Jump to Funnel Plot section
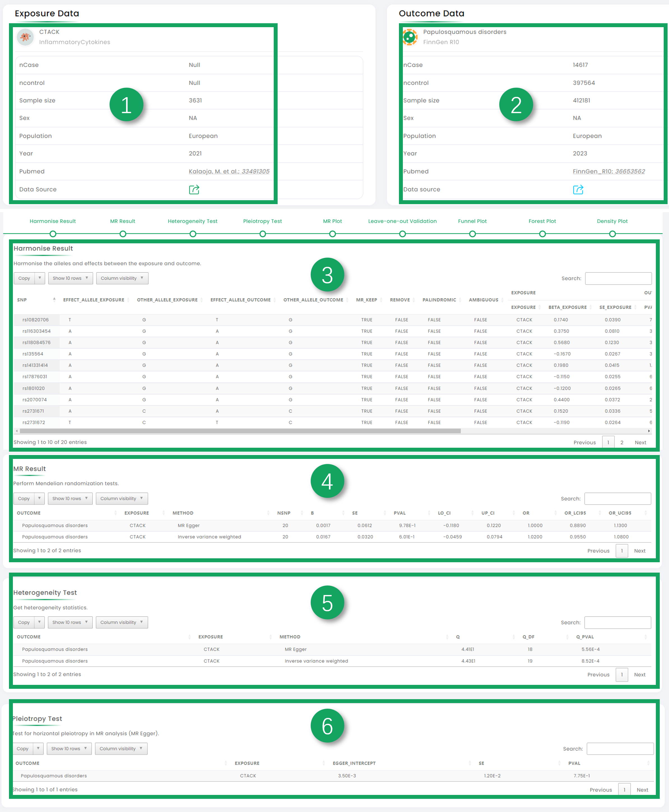 coord(472,221)
